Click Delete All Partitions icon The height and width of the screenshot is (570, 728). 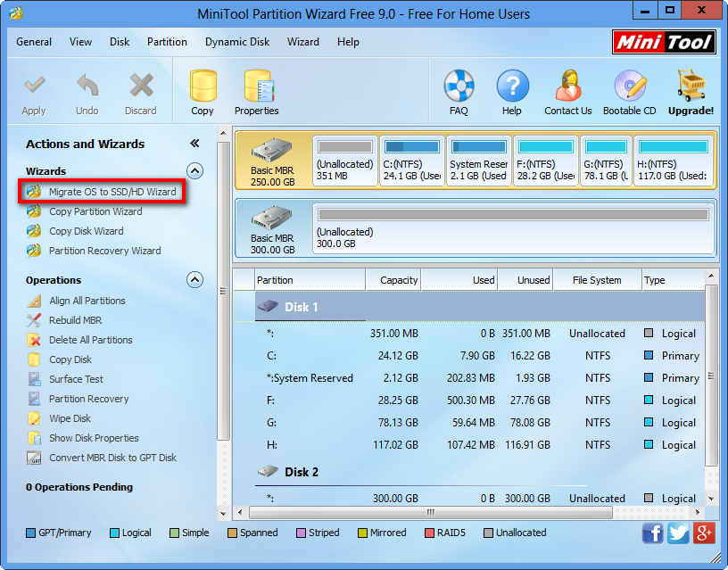pos(34,340)
